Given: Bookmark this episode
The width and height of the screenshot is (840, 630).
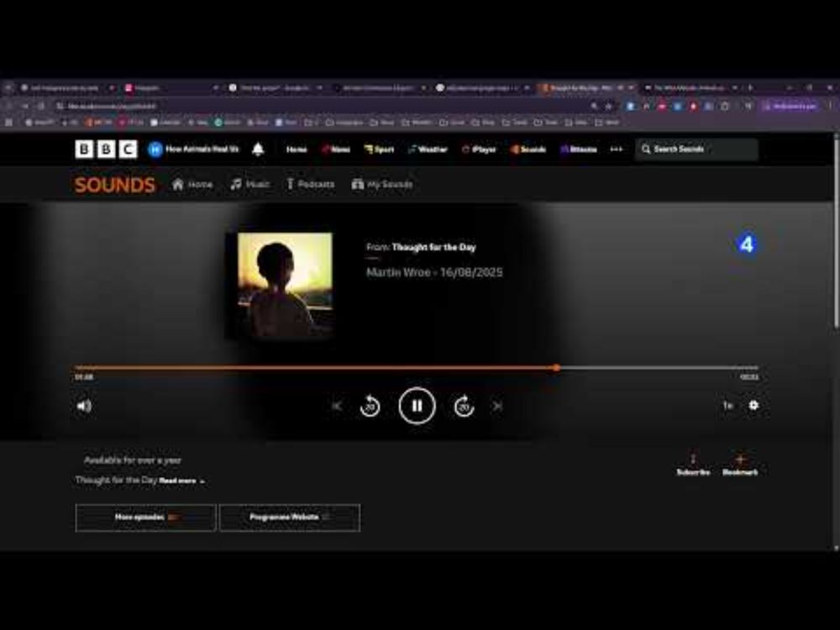Looking at the screenshot, I should [x=740, y=465].
